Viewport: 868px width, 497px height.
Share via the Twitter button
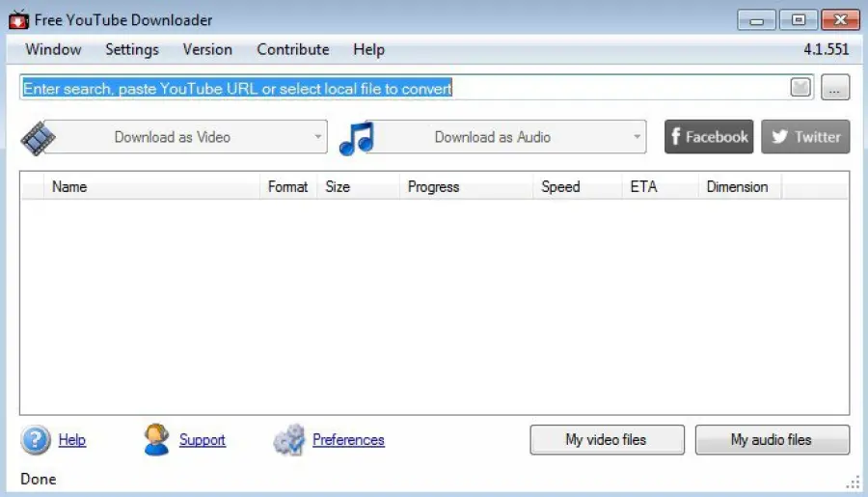pyautogui.click(x=805, y=136)
